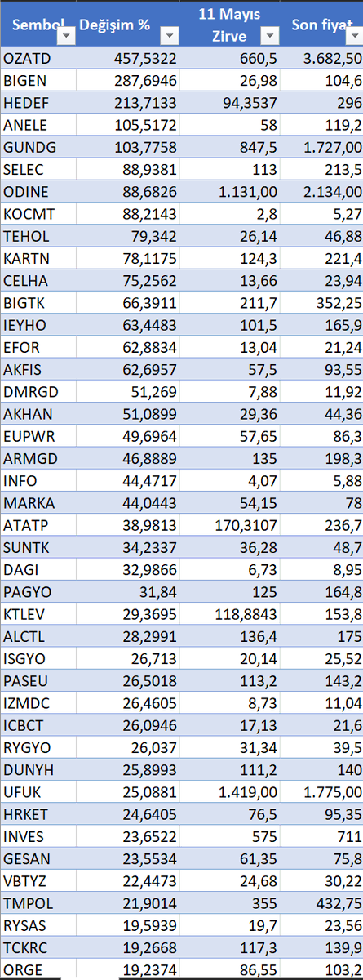The width and height of the screenshot is (363, 980).
Task: Select the HRKET symbol cell
Action: point(38,816)
